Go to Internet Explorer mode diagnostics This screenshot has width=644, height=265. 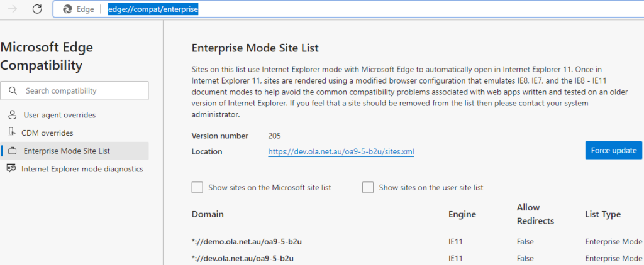[82, 169]
